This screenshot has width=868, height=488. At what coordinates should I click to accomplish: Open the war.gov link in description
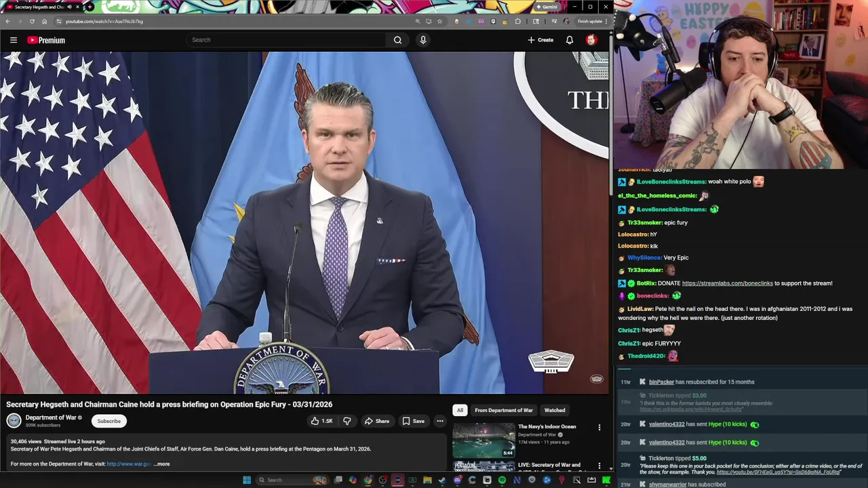(129, 464)
